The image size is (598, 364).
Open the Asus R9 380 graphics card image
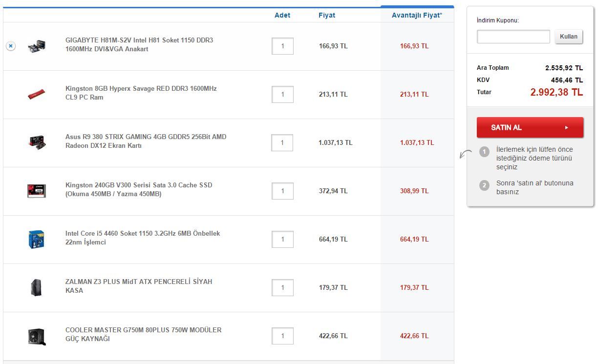37,142
